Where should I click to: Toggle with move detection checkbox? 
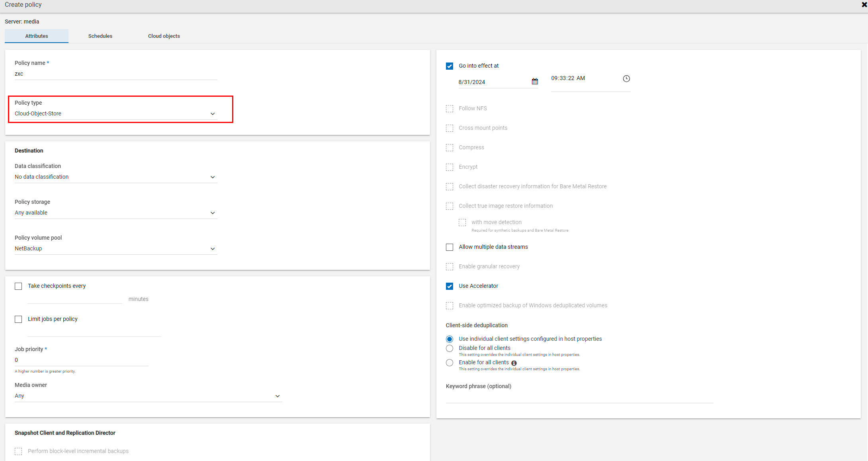coord(462,223)
